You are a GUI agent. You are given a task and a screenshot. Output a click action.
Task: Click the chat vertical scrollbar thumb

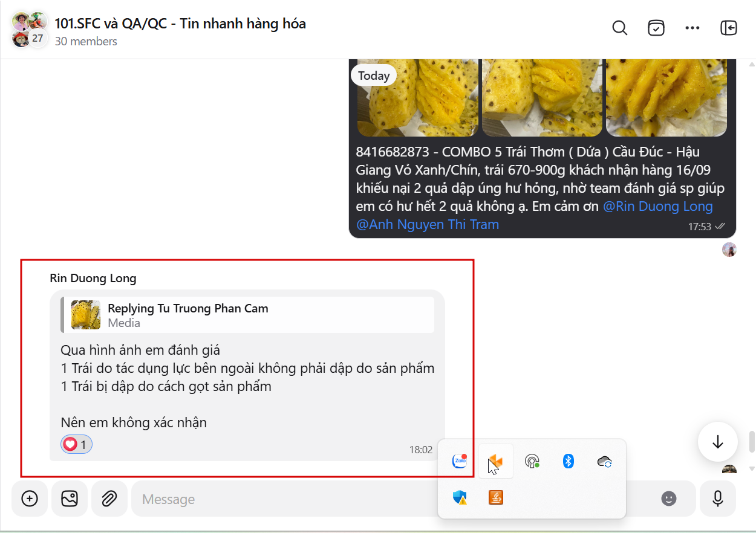pos(752,442)
